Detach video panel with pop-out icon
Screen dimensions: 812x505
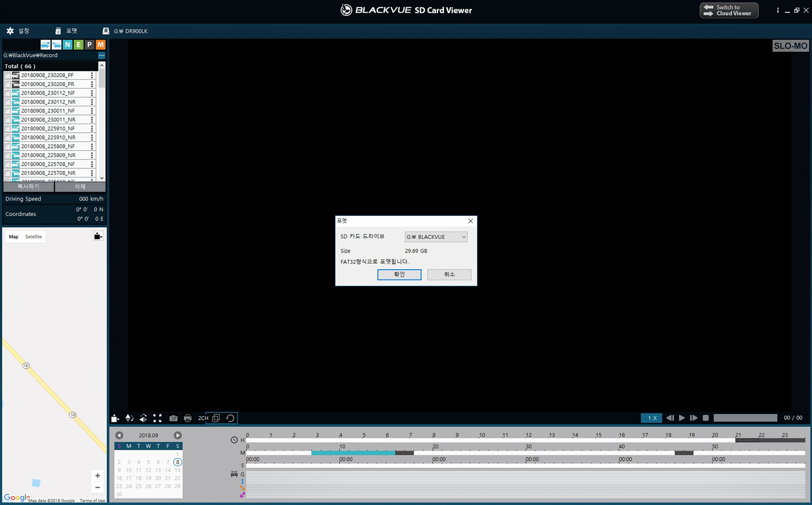pyautogui.click(x=115, y=418)
